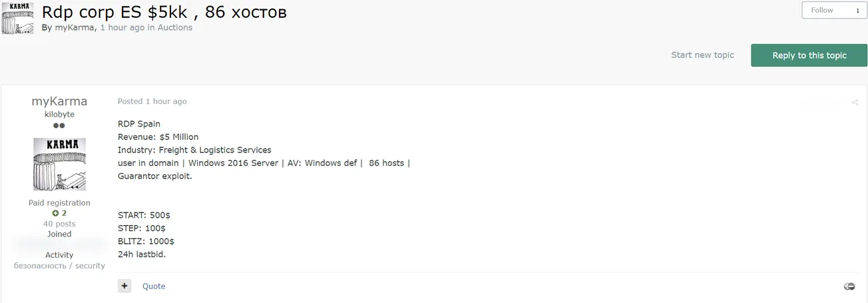Click the Paid registration group label
Image resolution: width=868 pixels, height=303 pixels.
click(x=59, y=203)
